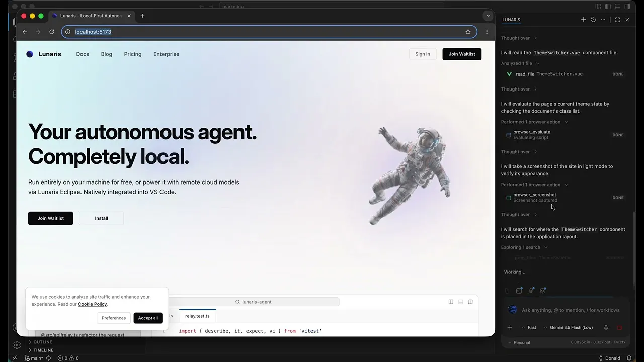The width and height of the screenshot is (644, 362).
Task: Open the Docs nav link
Action: point(83,54)
